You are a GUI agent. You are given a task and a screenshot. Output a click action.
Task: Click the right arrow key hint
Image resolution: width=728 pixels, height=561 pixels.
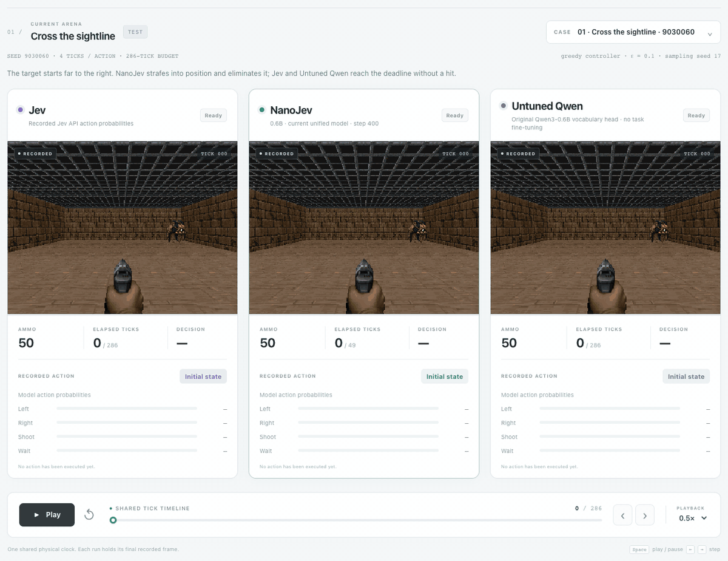pos(701,549)
